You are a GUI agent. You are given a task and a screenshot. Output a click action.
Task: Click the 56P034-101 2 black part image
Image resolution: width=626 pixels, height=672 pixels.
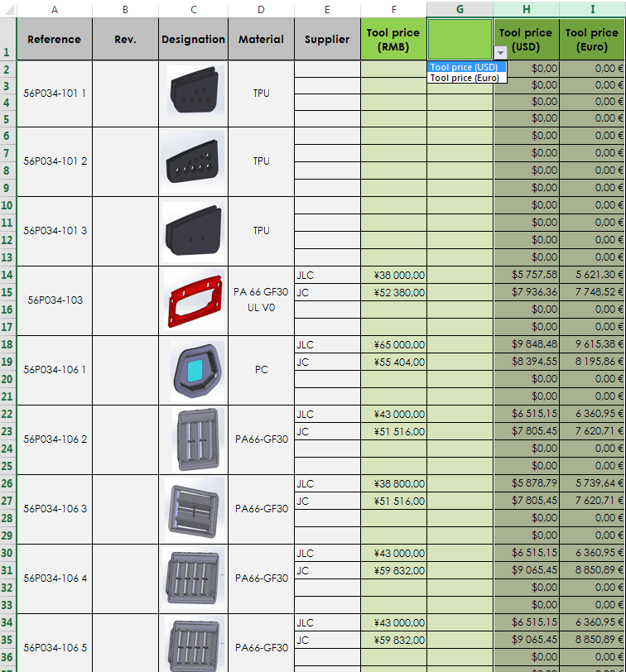click(193, 161)
